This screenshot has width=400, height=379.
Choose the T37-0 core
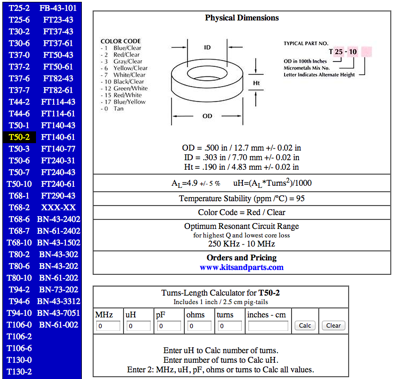19,55
